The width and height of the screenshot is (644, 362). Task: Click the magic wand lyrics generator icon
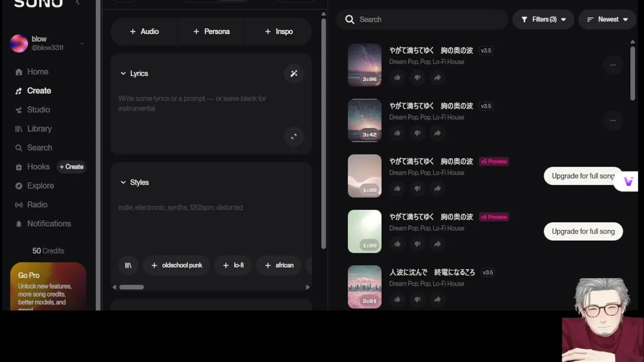294,73
